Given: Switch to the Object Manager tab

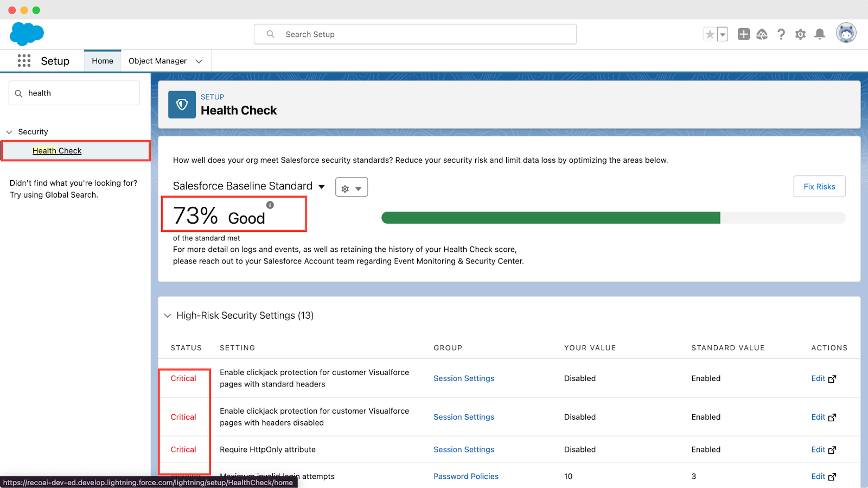Looking at the screenshot, I should [157, 61].
